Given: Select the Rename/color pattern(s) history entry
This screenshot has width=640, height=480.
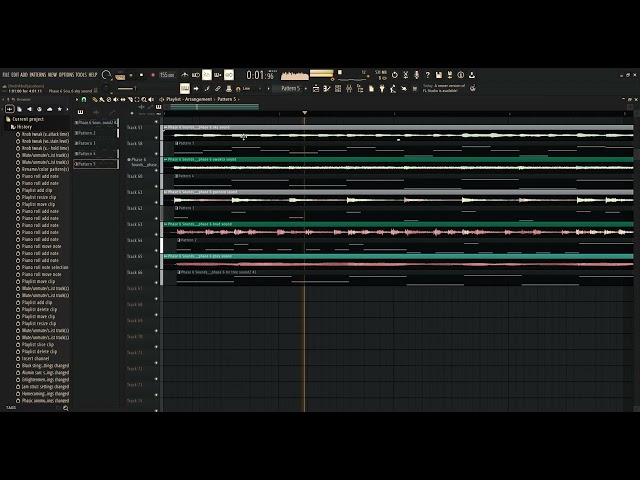Looking at the screenshot, I should (x=42, y=169).
